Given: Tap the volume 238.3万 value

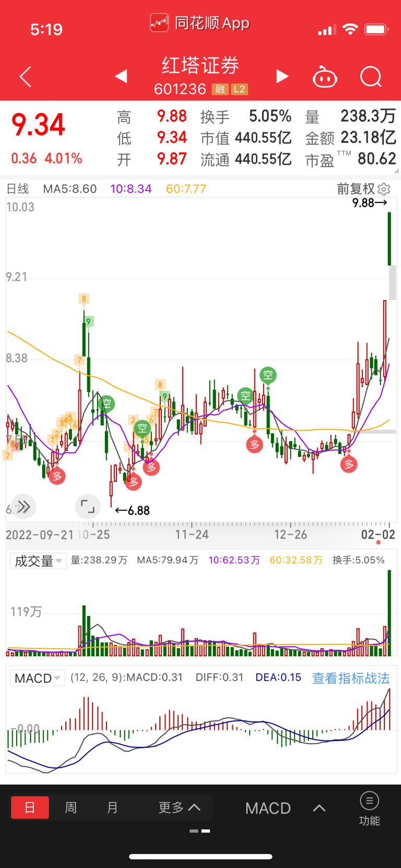Looking at the screenshot, I should [368, 116].
